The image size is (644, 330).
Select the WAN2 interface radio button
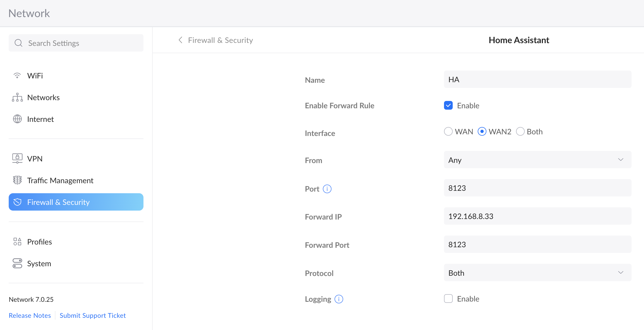coord(482,132)
